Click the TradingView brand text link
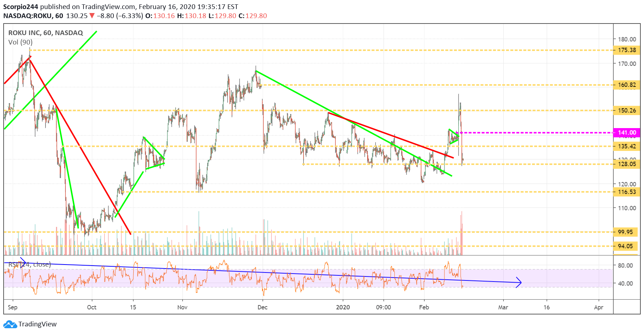The width and height of the screenshot is (644, 334). click(x=38, y=324)
